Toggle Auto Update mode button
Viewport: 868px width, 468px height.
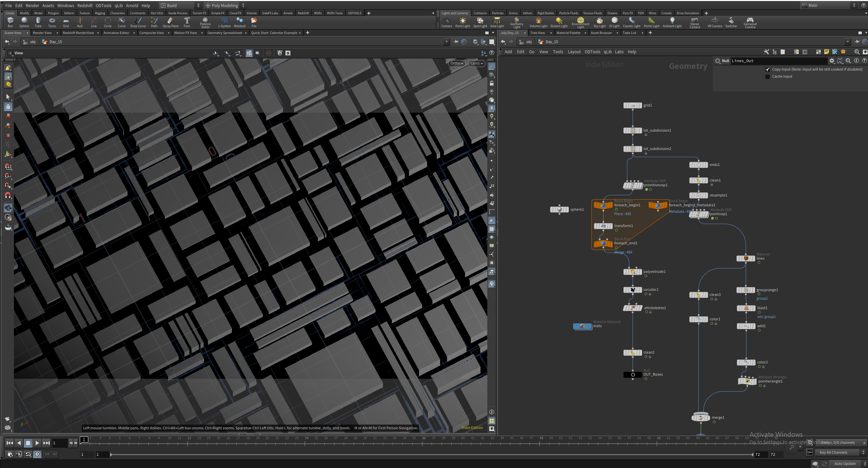click(x=845, y=464)
